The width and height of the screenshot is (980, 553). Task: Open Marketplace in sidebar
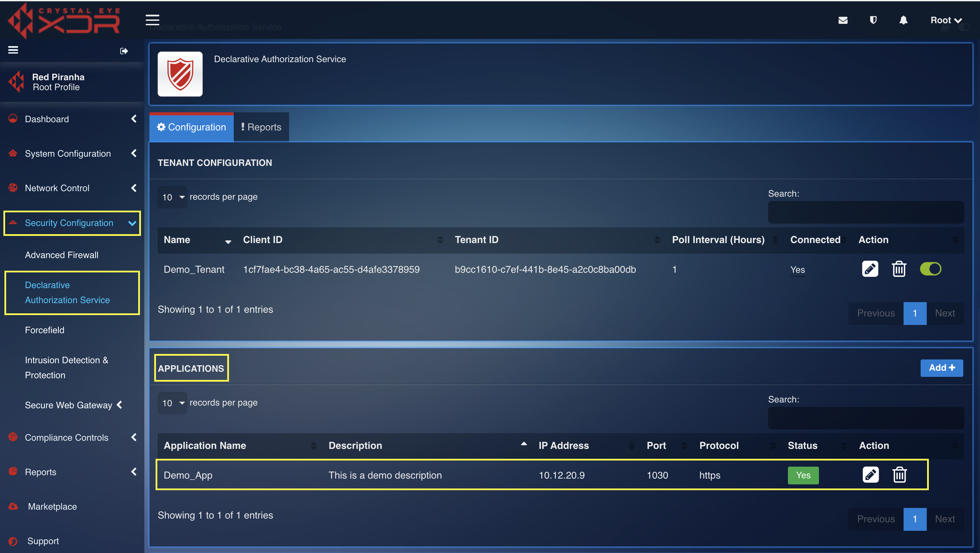[53, 507]
